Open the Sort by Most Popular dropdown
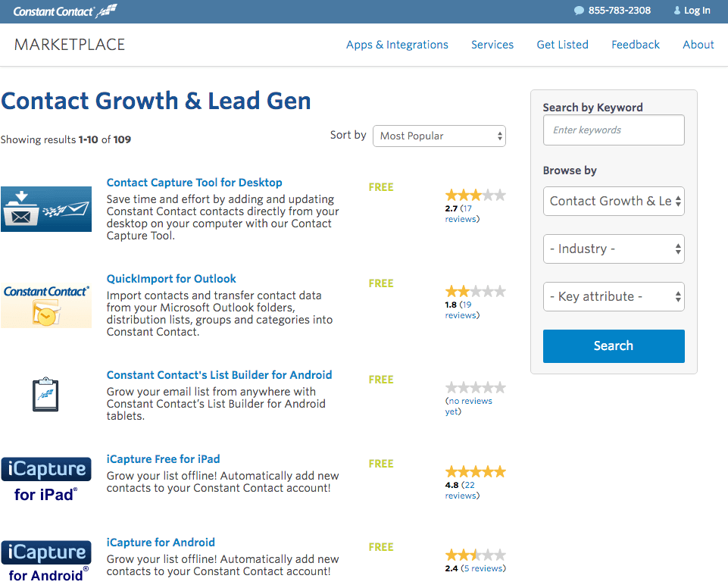This screenshot has height=588, width=728. click(439, 136)
